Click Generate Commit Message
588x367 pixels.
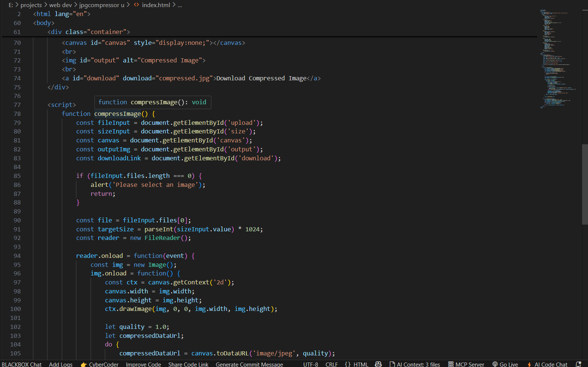(249, 364)
